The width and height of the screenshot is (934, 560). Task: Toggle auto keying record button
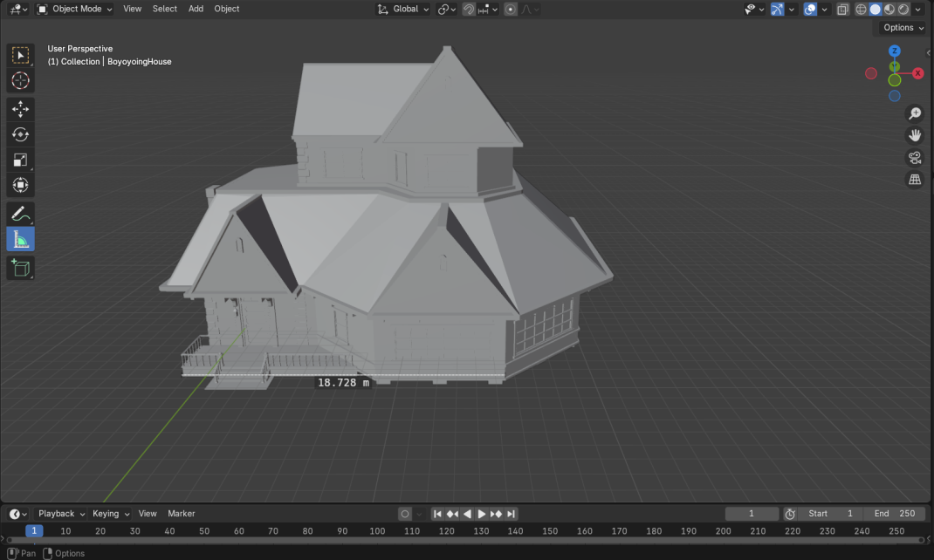click(x=405, y=514)
